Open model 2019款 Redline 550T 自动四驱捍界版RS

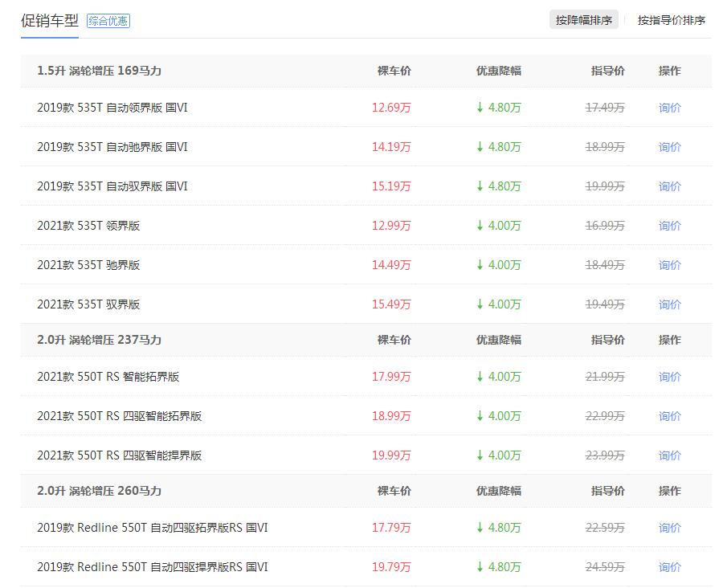tap(152, 567)
